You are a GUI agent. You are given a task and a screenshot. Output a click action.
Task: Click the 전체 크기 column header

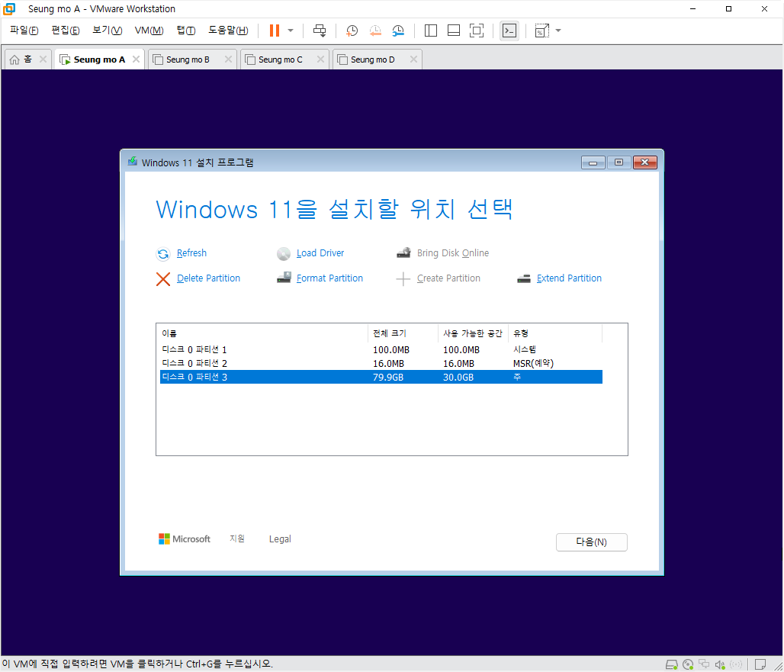[x=403, y=333]
